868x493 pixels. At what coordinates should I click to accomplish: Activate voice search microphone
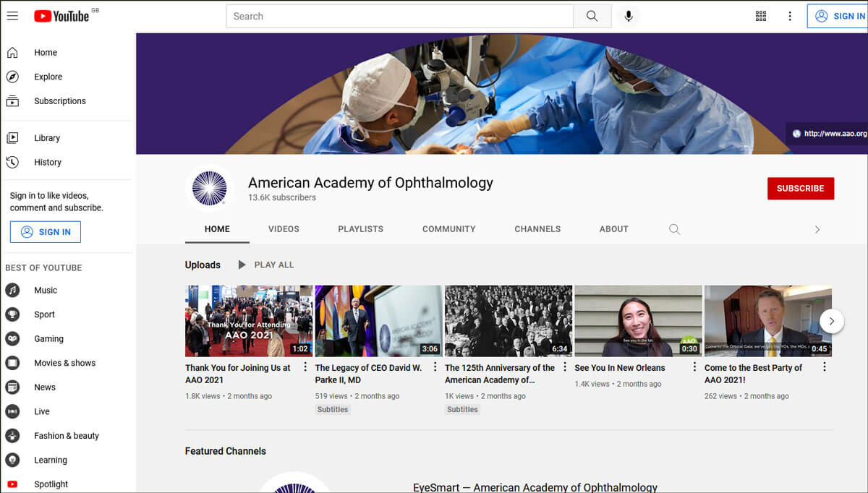coord(629,16)
